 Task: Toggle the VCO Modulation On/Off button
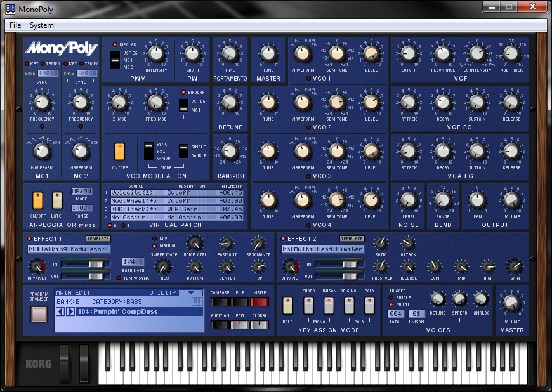point(119,152)
